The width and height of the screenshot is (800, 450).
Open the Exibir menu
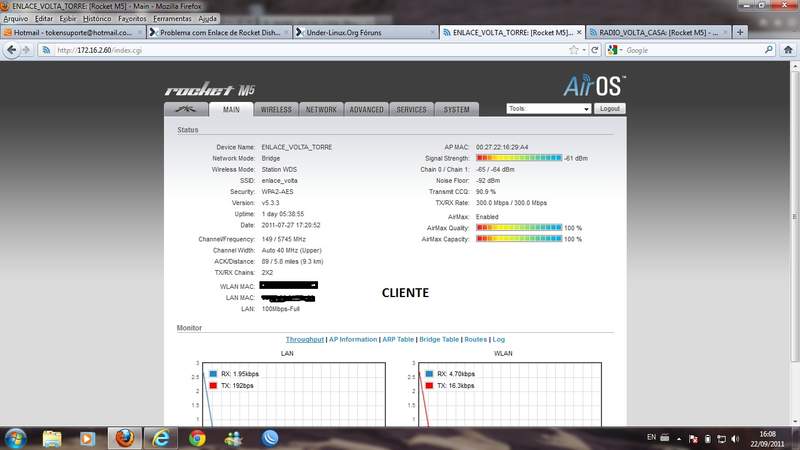[68, 18]
